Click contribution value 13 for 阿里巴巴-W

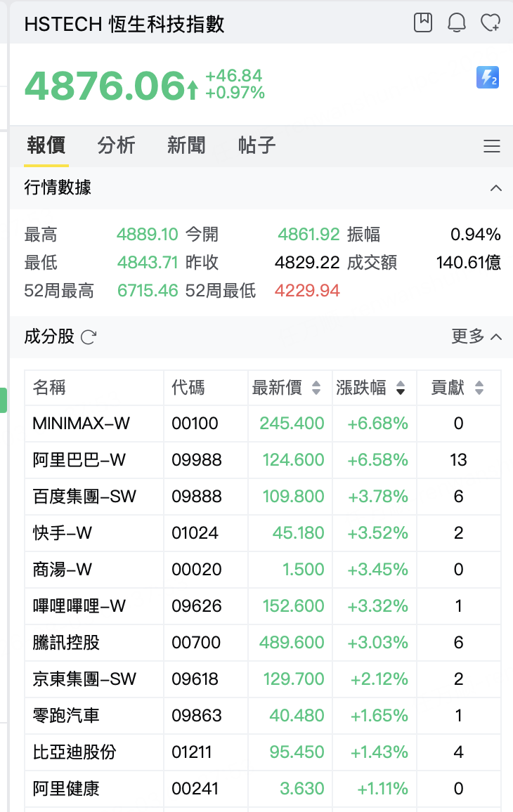459,460
